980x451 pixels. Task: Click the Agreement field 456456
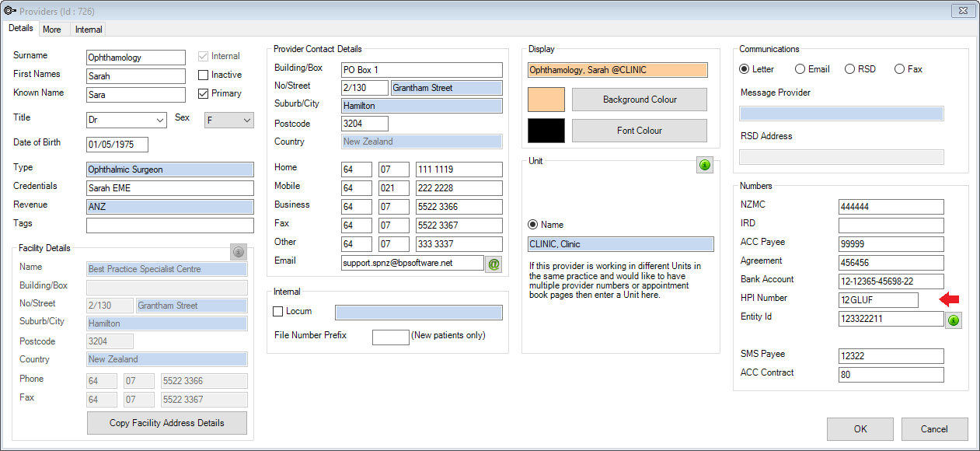point(891,263)
